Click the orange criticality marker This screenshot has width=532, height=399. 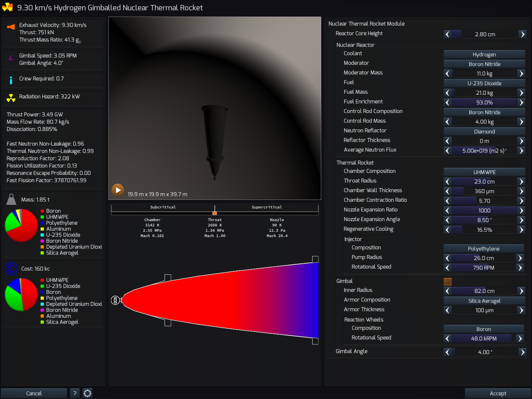(x=214, y=213)
